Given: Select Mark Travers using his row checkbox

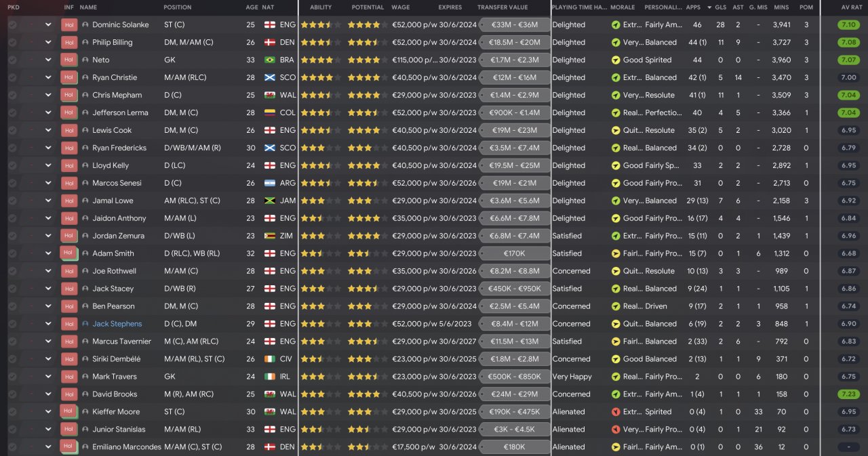Looking at the screenshot, I should click(12, 377).
